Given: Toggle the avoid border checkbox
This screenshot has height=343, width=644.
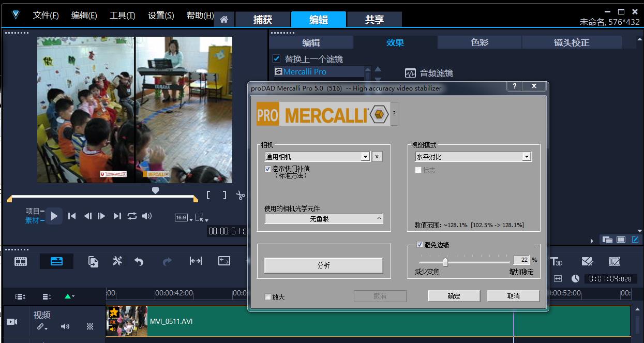Looking at the screenshot, I should [x=420, y=245].
